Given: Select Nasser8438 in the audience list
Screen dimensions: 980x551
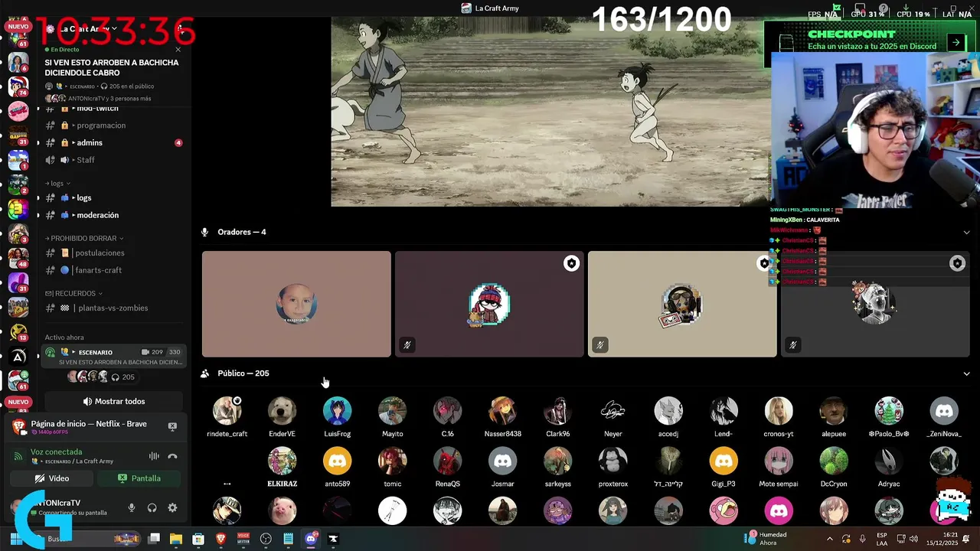Looking at the screenshot, I should coord(502,417).
